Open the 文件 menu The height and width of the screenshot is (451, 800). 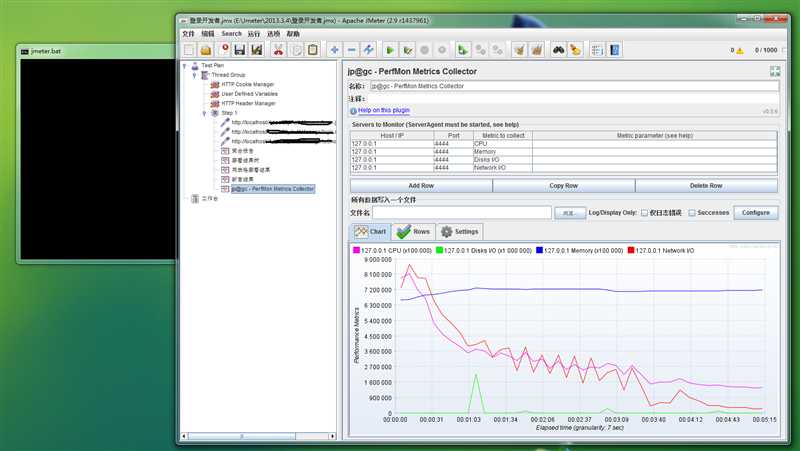click(188, 34)
